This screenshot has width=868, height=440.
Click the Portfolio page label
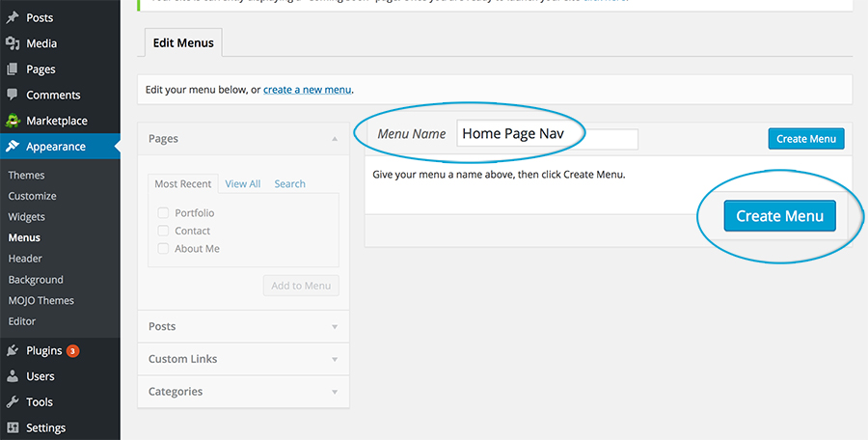[x=194, y=213]
